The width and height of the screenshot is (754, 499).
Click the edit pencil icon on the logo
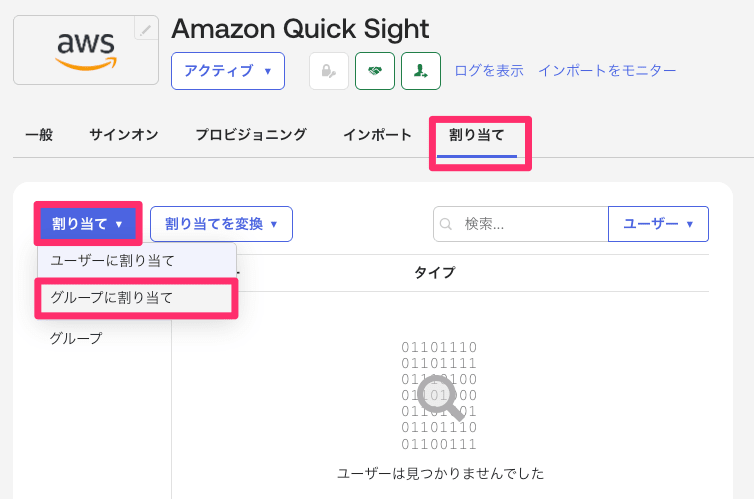pyautogui.click(x=147, y=30)
